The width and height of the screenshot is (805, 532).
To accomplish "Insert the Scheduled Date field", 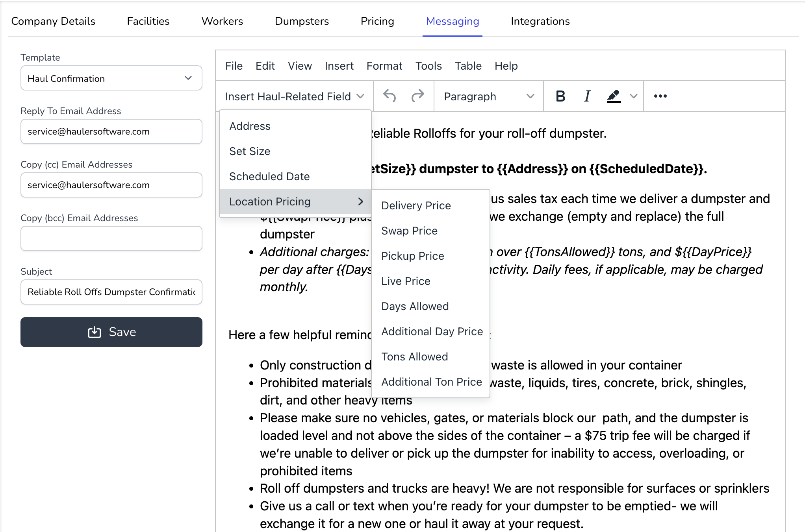I will coord(295,176).
